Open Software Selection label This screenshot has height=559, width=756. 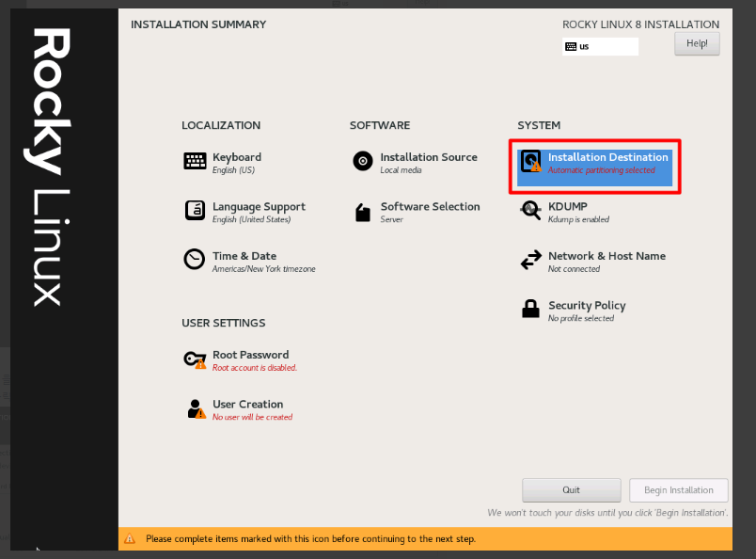click(x=430, y=207)
